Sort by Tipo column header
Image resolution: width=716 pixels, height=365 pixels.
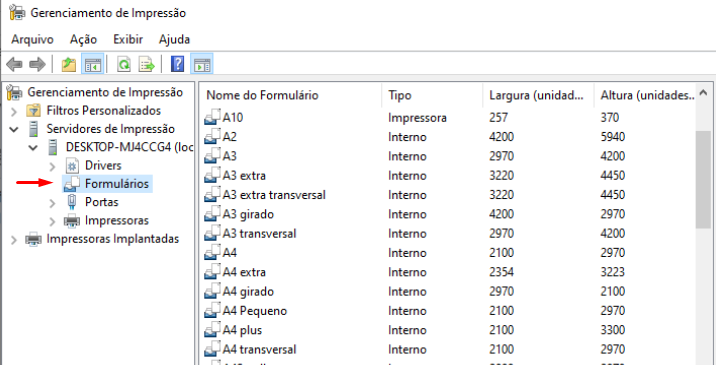(x=432, y=95)
